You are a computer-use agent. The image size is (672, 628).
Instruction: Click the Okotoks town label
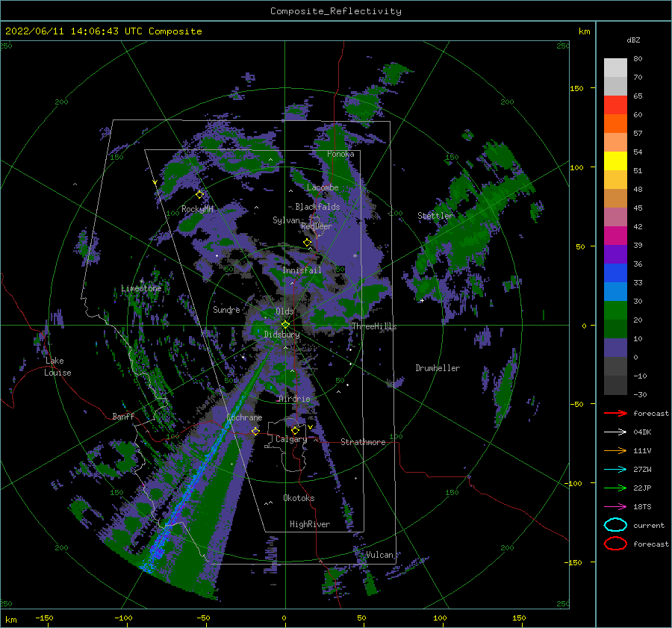[299, 498]
